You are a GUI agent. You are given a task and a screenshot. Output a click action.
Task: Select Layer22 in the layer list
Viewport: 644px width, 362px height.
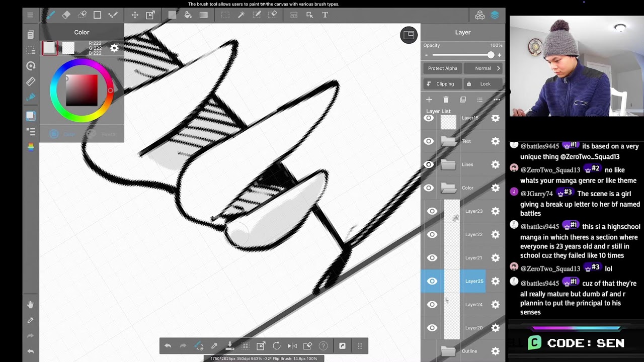coord(473,234)
